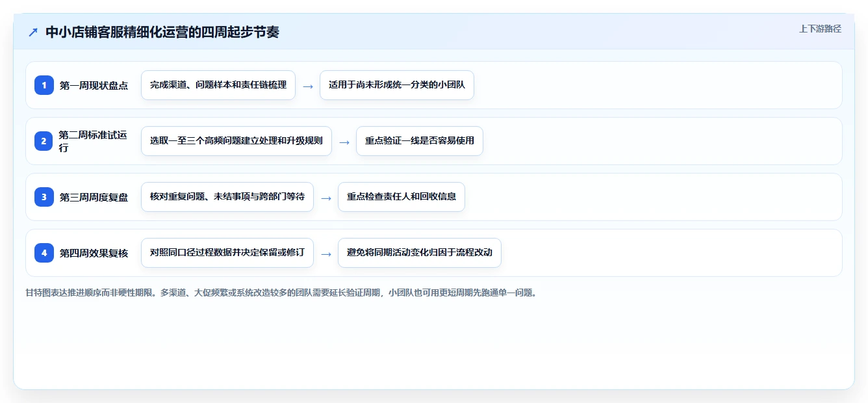Click the arrow before 避免将同期活动变化归因于流程改动
Viewport: 868px width, 403px height.
(x=326, y=253)
